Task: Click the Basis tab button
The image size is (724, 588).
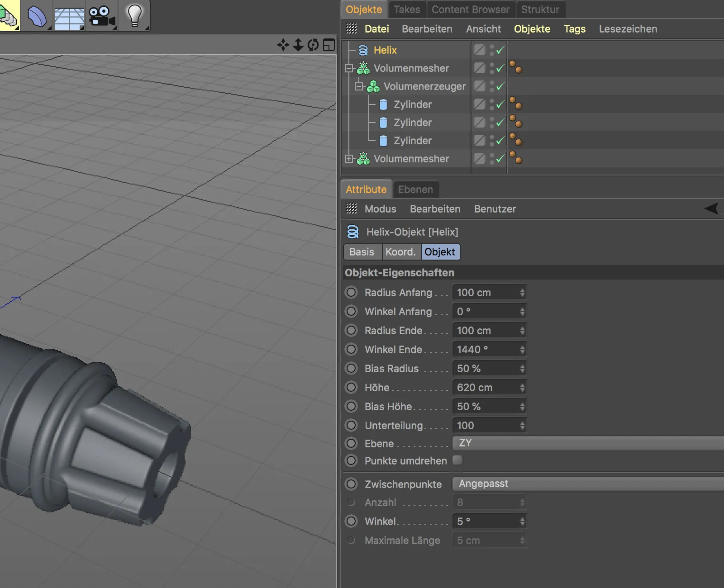Action: point(362,252)
